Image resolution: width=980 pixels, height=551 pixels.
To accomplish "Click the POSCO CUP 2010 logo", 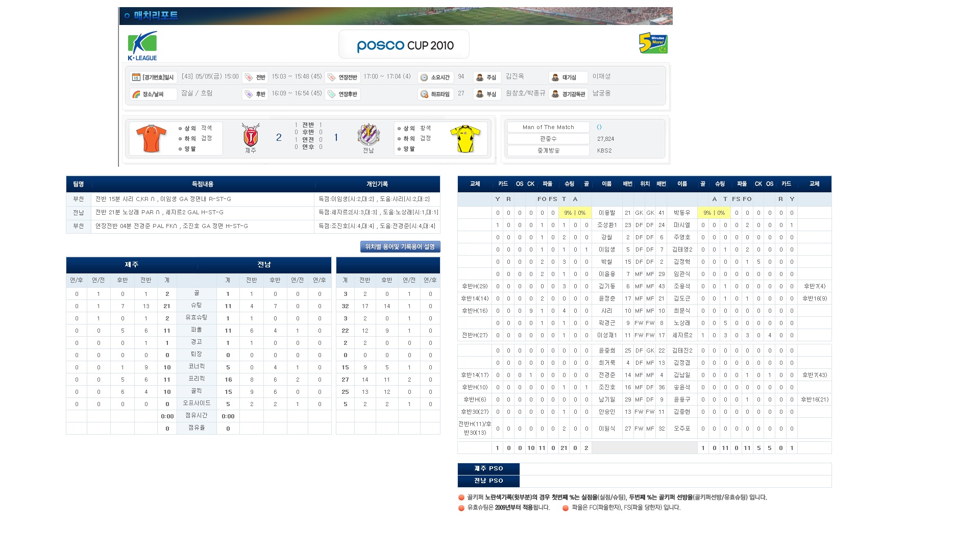I will click(x=403, y=44).
